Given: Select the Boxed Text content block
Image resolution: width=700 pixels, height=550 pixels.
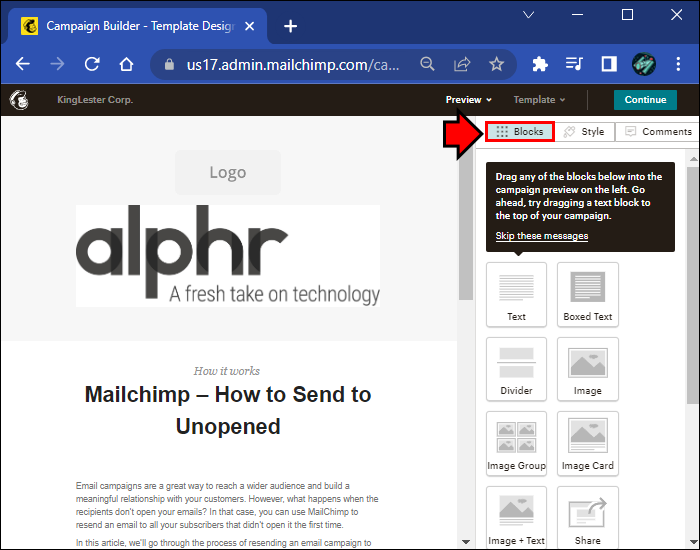Looking at the screenshot, I should (x=588, y=295).
